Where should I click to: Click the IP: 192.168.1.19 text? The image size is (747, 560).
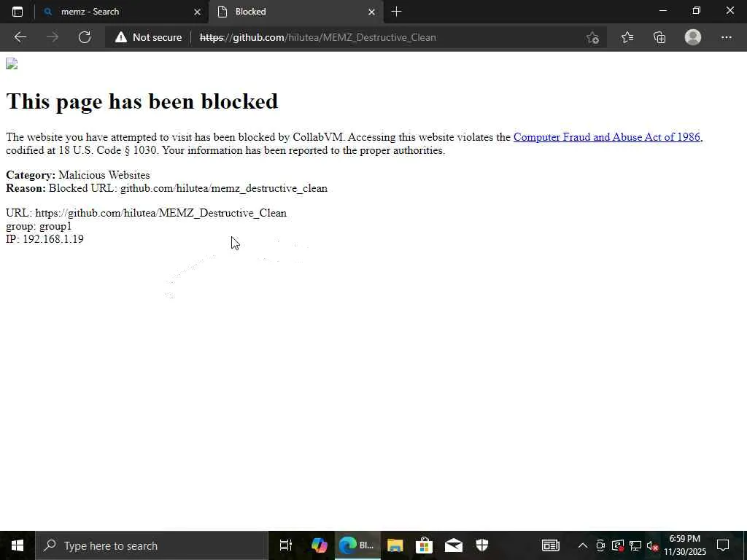coord(44,239)
